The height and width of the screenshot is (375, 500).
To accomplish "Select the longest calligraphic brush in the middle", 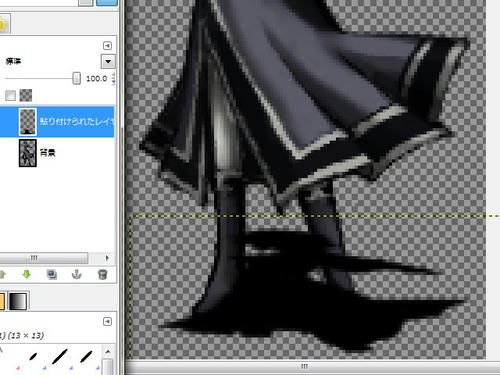I will click(60, 356).
